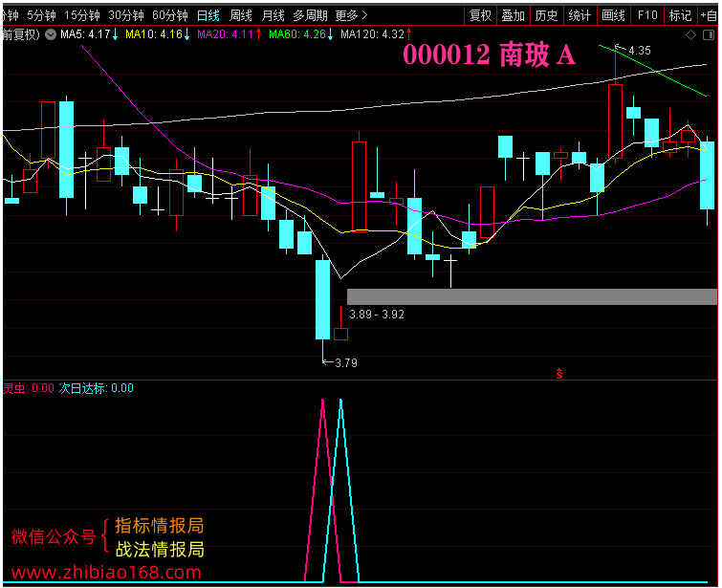Click the 次日达标: 0.00 indicator label
Screen dimensions: 722x588
96,388
